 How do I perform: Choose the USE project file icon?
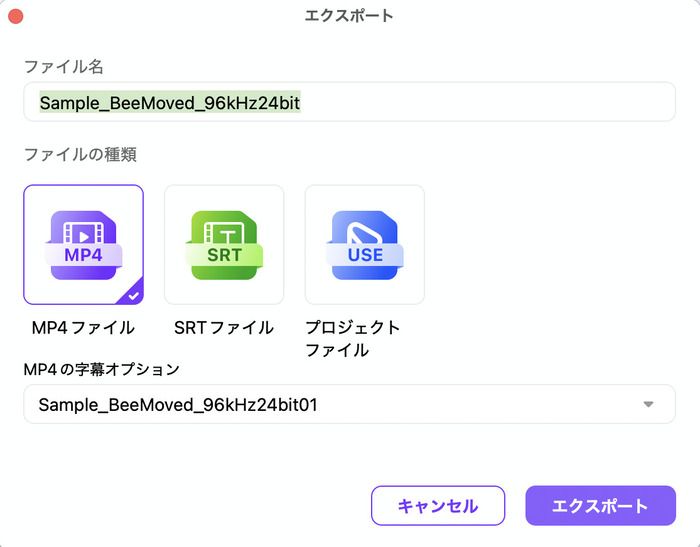[365, 245]
